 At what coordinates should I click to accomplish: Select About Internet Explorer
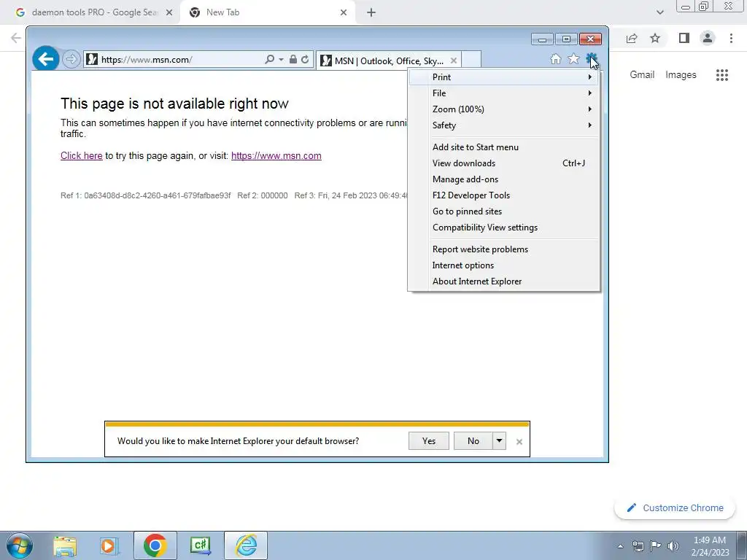click(x=505, y=281)
